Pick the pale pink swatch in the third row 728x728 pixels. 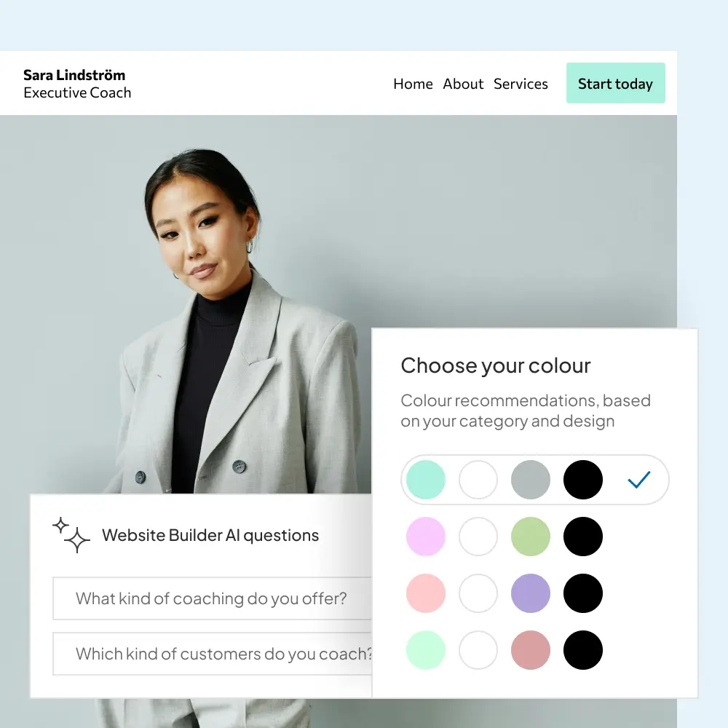[x=426, y=593]
